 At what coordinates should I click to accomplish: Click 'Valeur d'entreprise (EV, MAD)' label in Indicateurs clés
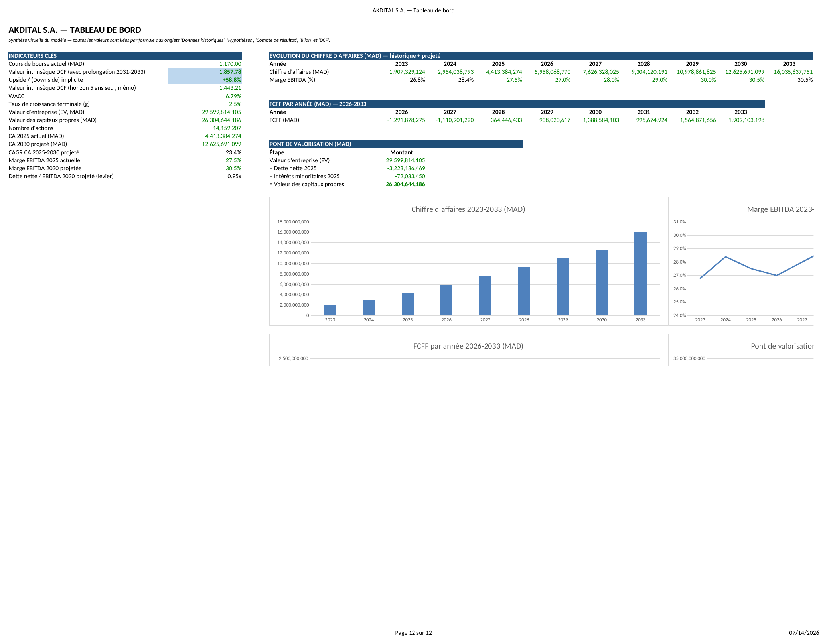click(46, 112)
